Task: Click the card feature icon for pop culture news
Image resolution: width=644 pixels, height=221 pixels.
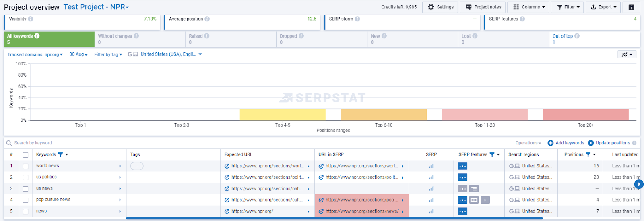Action: [474, 200]
